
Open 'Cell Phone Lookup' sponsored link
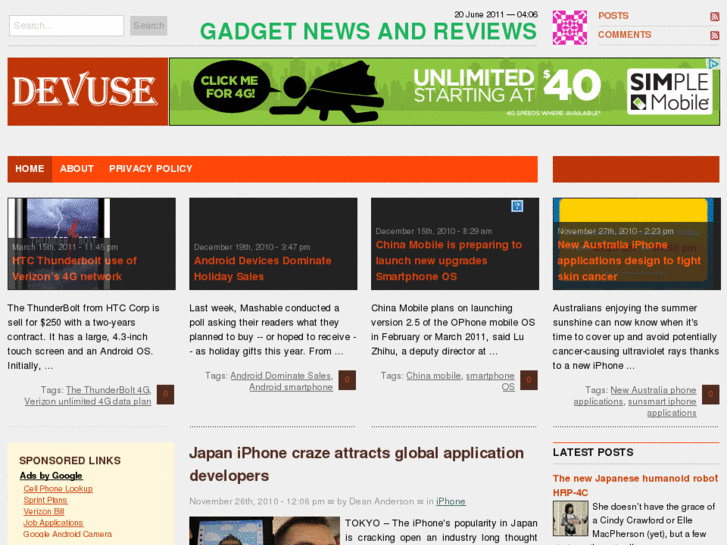[x=58, y=489]
